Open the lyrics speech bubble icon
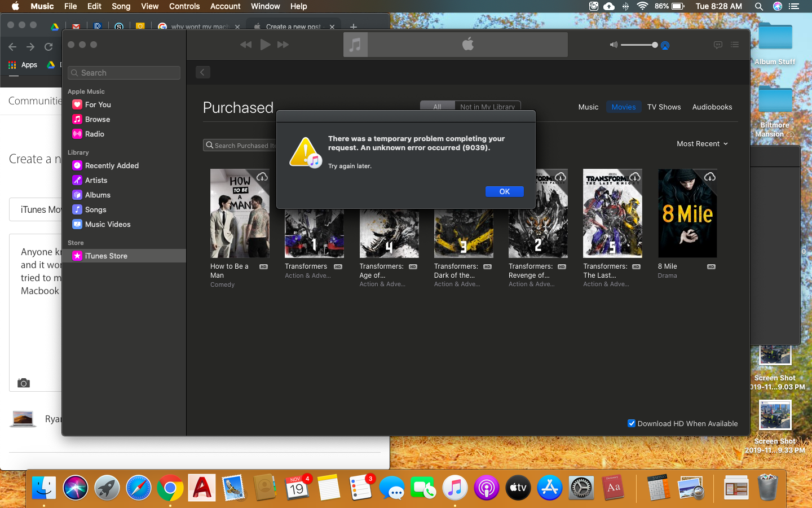The width and height of the screenshot is (812, 508). tap(718, 45)
